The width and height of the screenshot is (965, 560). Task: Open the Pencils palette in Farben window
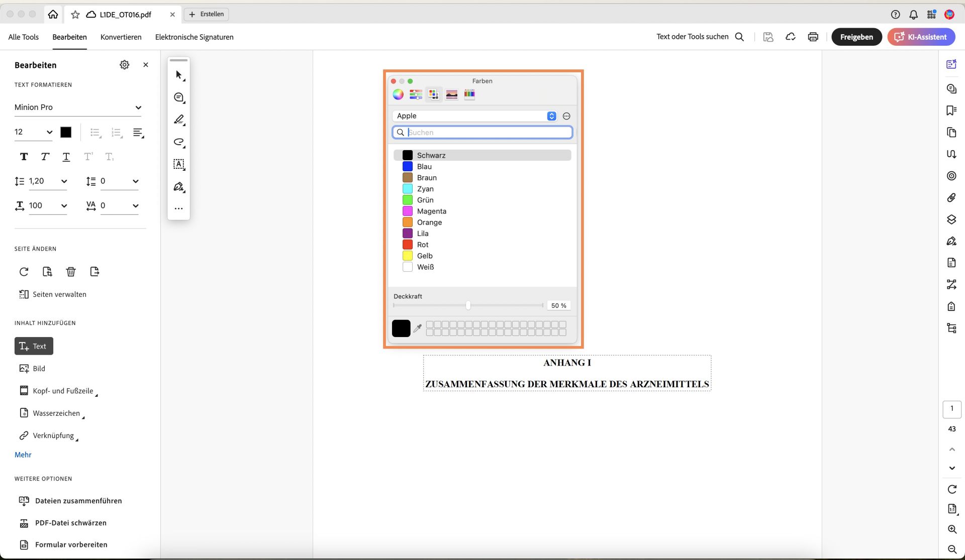coord(470,94)
